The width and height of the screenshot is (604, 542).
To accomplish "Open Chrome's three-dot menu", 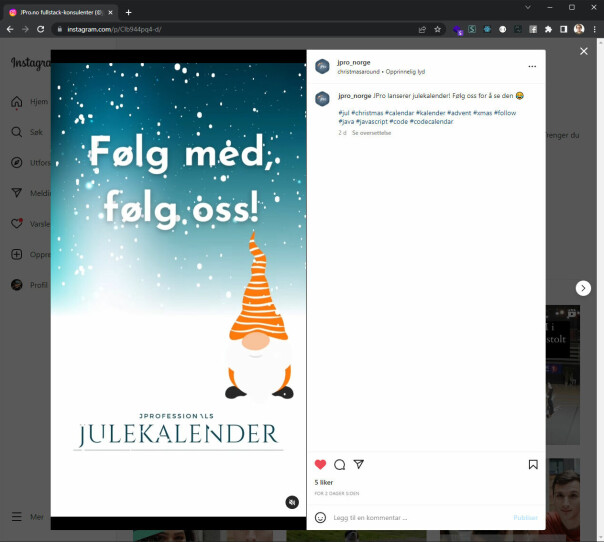I will click(x=594, y=29).
